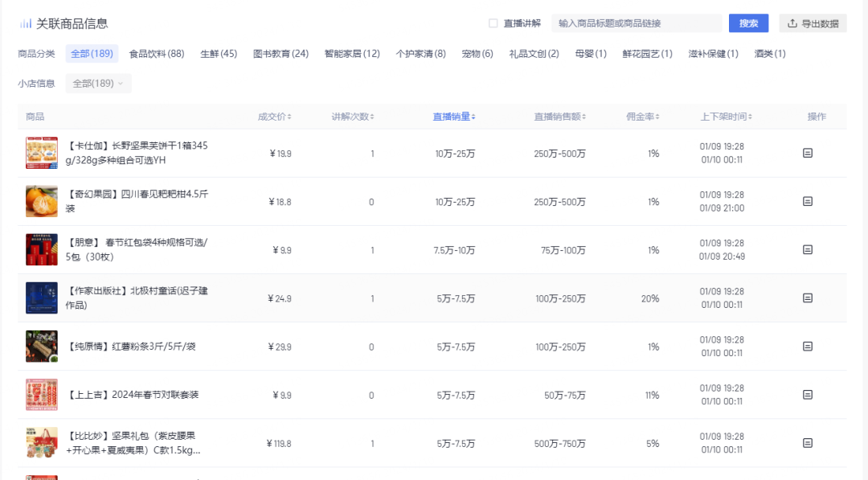The image size is (868, 480).
Task: Filter by 个护家清(8) category
Action: (x=420, y=54)
